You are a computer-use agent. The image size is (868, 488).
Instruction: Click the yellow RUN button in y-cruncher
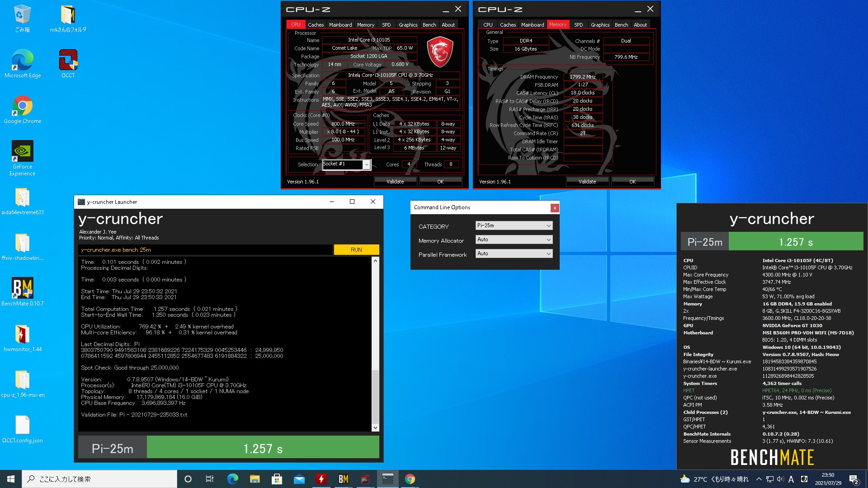click(x=356, y=249)
